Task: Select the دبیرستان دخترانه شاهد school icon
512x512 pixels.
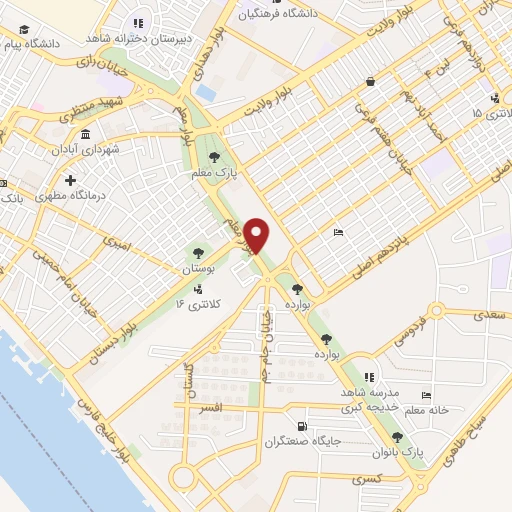Action: point(138,24)
